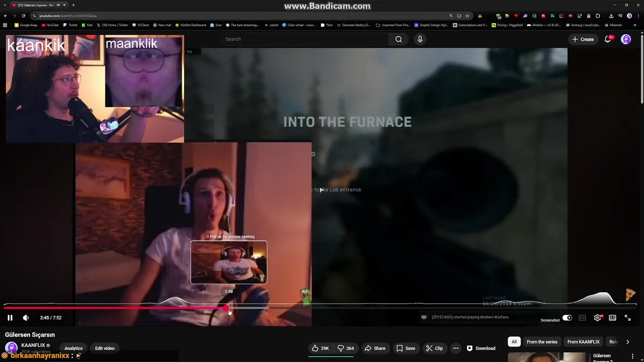Bookmark this page with the star

tap(467, 16)
